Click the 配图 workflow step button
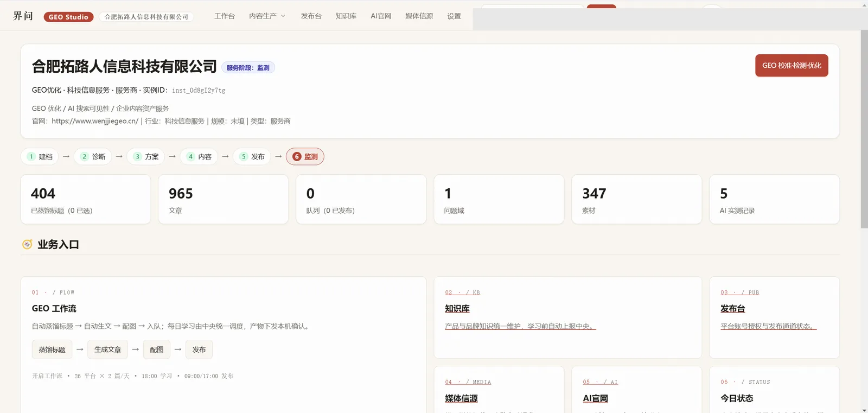This screenshot has height=413, width=868. pos(157,350)
